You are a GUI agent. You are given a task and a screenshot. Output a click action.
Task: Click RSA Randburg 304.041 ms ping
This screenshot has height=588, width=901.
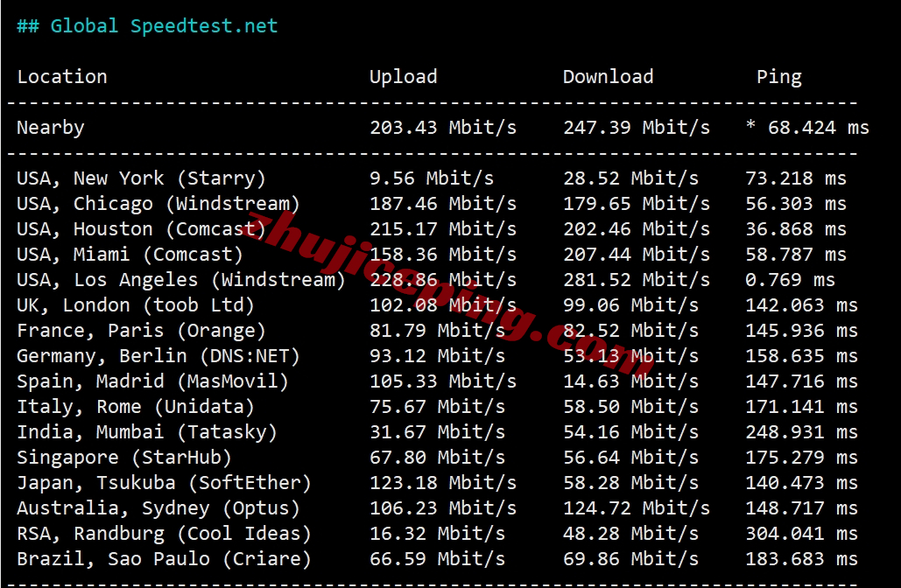tap(801, 534)
